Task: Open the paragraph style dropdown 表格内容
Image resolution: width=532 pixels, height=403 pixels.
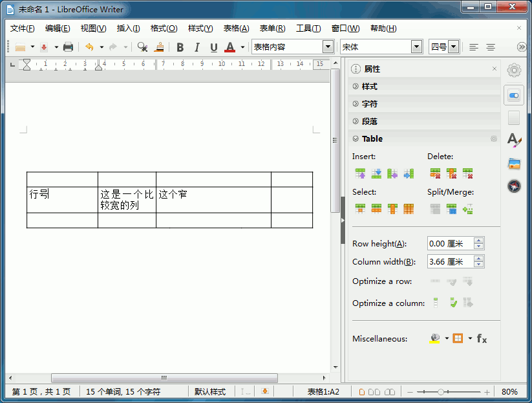Action: pos(328,47)
